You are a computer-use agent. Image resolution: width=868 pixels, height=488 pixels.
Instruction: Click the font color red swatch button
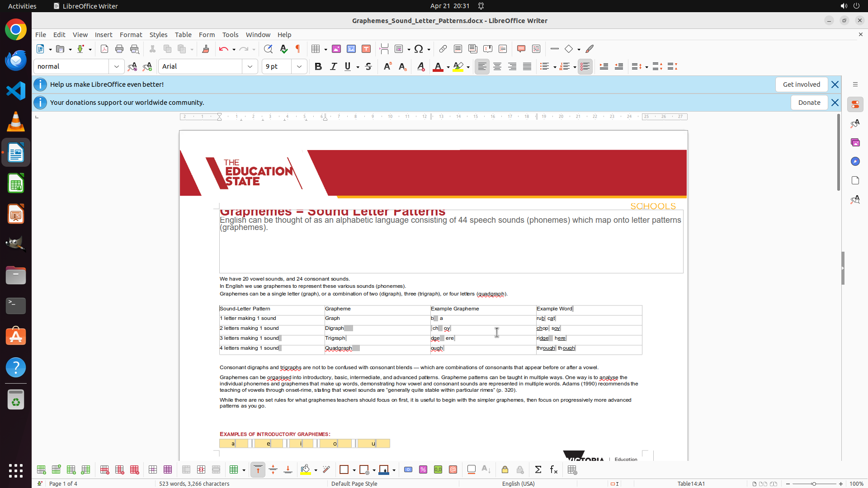click(438, 67)
